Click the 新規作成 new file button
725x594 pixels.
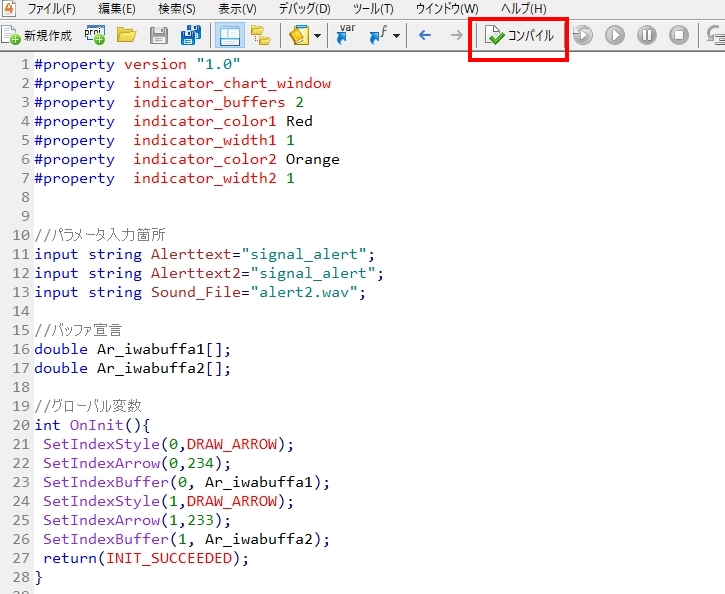click(x=37, y=35)
